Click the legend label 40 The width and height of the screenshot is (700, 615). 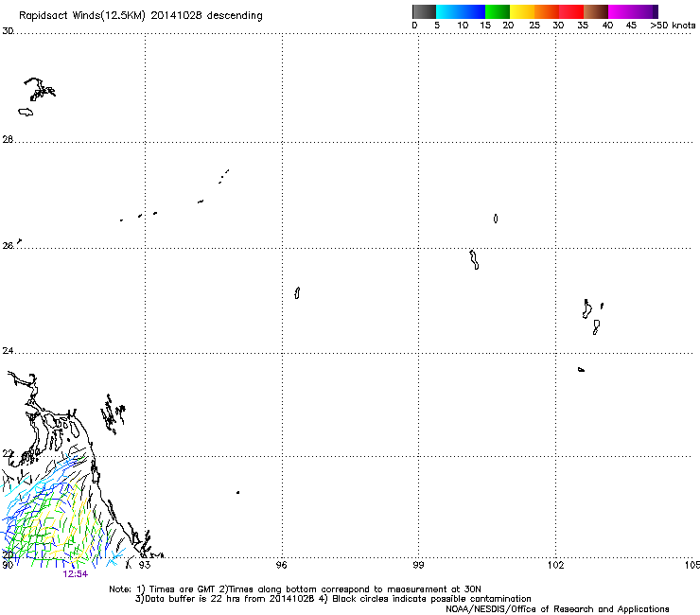pos(607,26)
